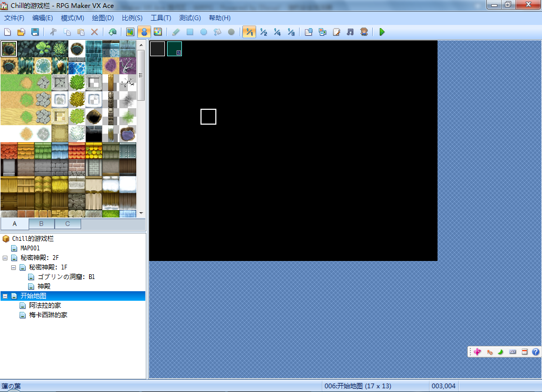Switch to Map editing mode
Screen dimensions: 542x392
(x=130, y=32)
